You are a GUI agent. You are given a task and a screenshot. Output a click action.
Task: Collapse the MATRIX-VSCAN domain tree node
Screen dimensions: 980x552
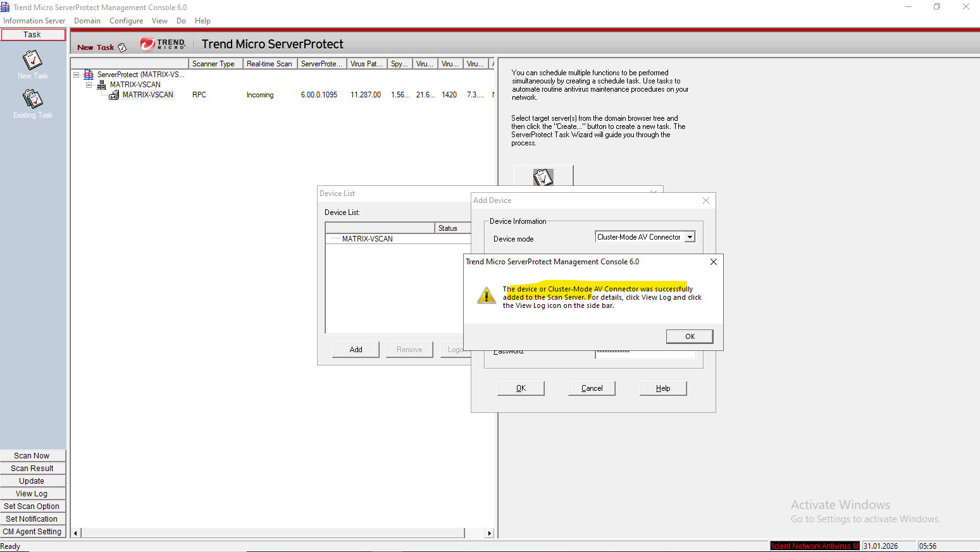[x=89, y=85]
